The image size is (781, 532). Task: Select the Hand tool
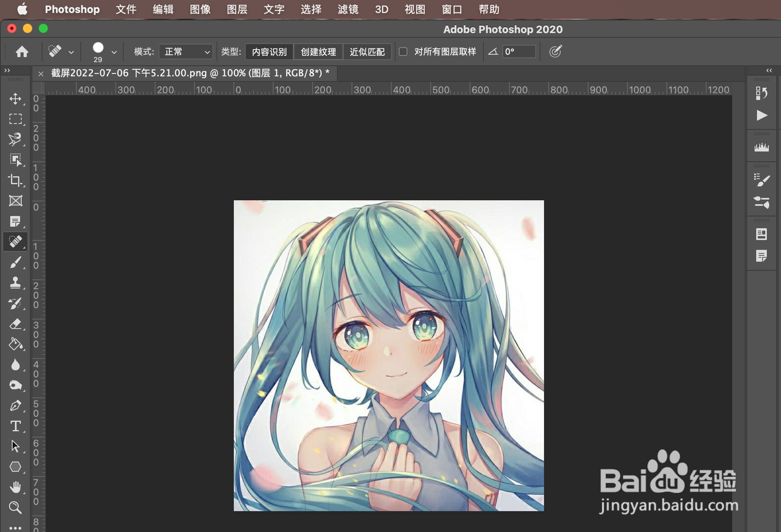pyautogui.click(x=15, y=487)
